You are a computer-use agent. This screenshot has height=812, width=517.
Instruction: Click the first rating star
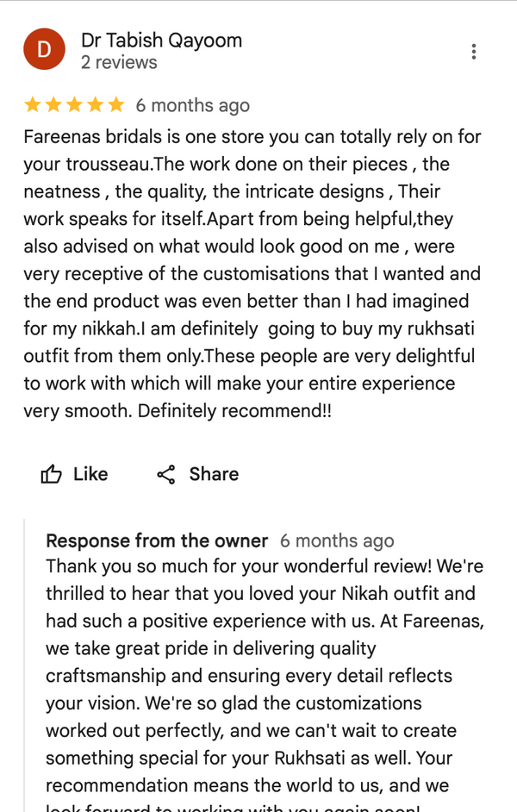[33, 105]
